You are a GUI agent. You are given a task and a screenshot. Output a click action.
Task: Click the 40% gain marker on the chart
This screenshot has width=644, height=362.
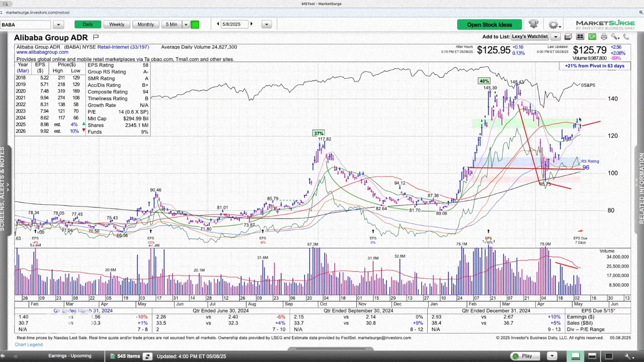[485, 81]
